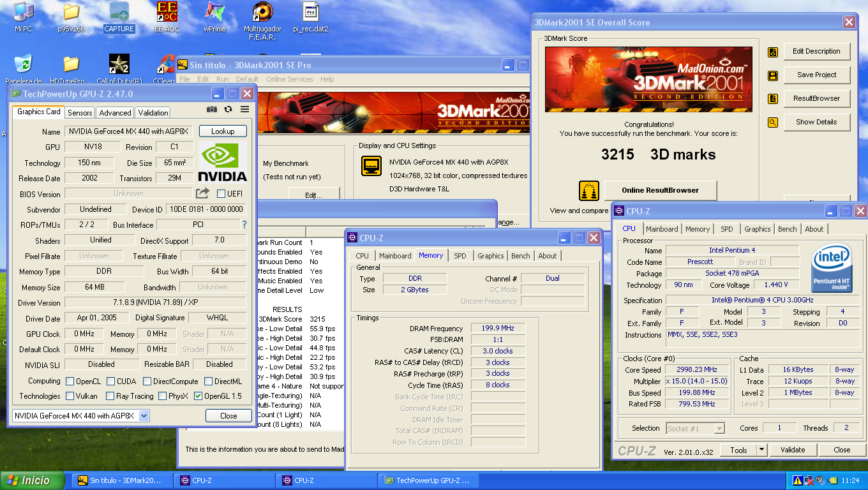The width and height of the screenshot is (868, 490).
Task: Click the Save Project button
Action: (816, 75)
